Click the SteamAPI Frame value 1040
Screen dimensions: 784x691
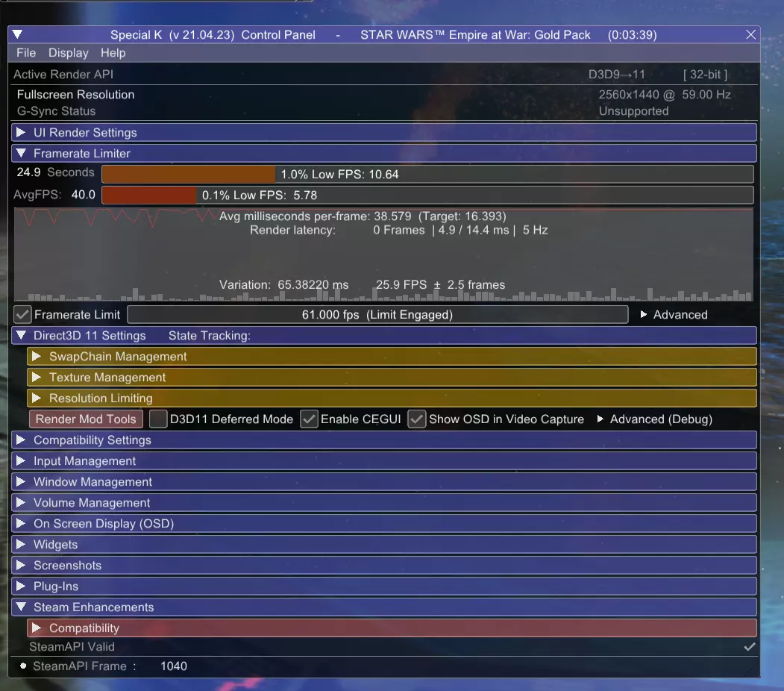[x=174, y=666]
